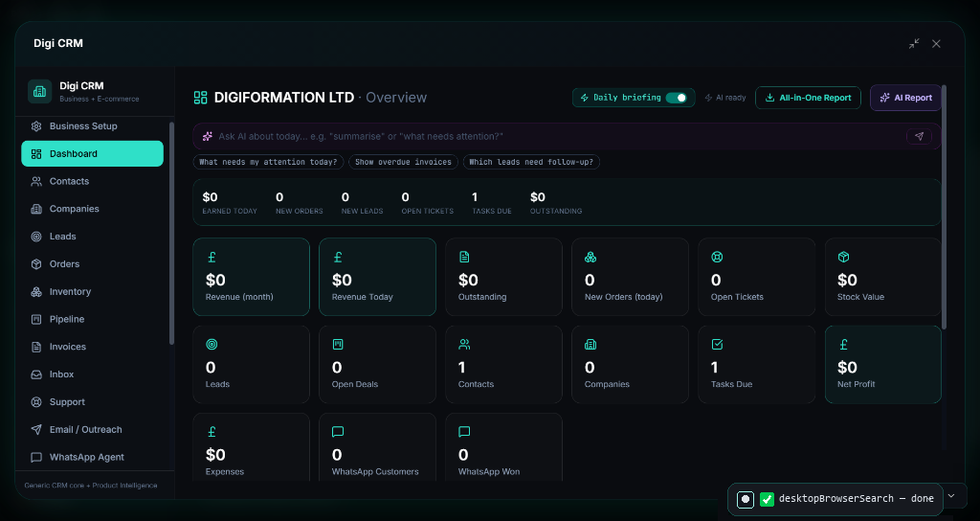
Task: Click the OUTSTANDING stat in summary strip
Action: [x=556, y=203]
